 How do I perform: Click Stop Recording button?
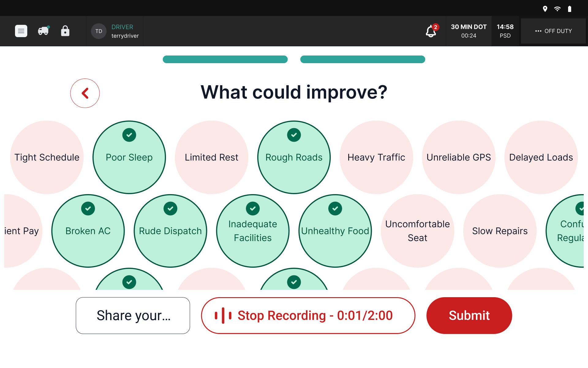tap(308, 316)
